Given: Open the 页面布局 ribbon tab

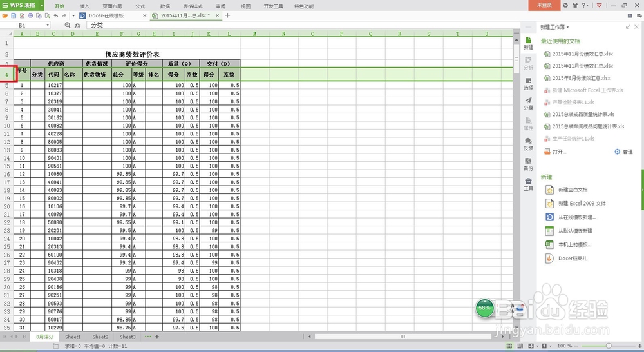Looking at the screenshot, I should tap(112, 6).
